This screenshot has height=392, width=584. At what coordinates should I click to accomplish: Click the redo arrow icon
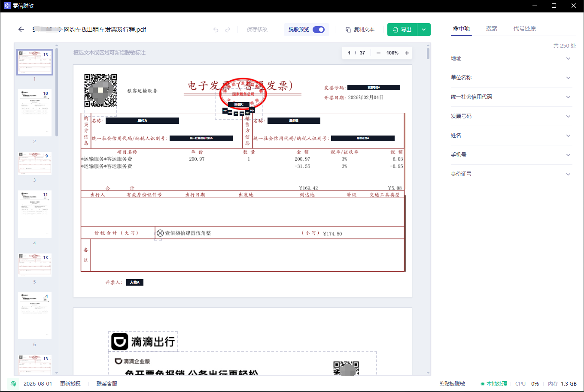228,30
